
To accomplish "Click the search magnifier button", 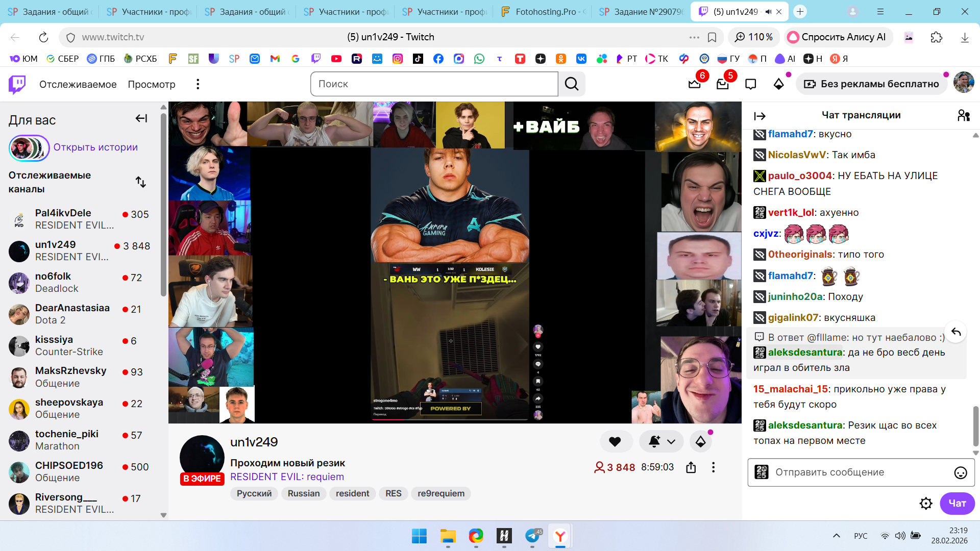I will (572, 84).
